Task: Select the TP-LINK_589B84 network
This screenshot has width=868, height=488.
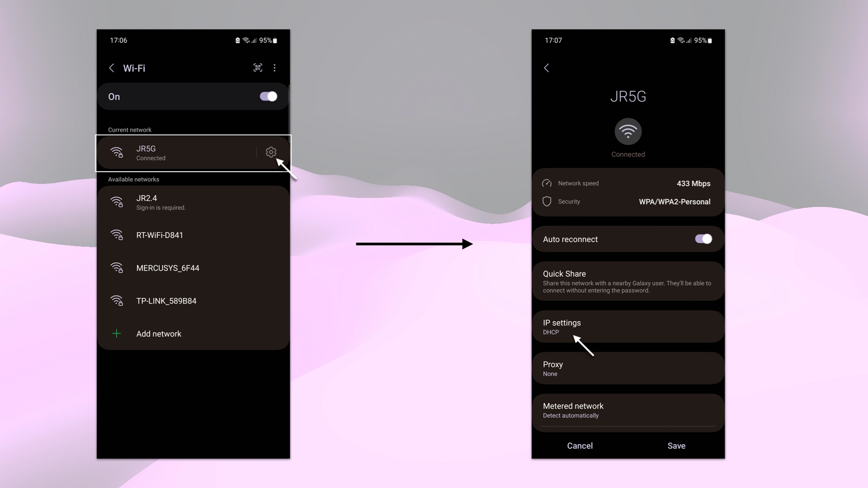Action: (x=166, y=300)
